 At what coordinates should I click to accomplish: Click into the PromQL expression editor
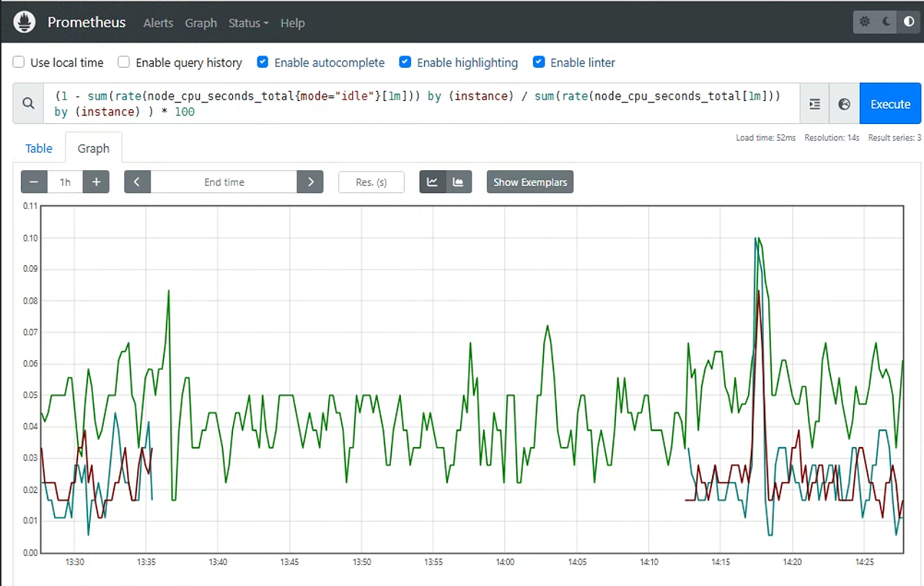click(x=422, y=104)
